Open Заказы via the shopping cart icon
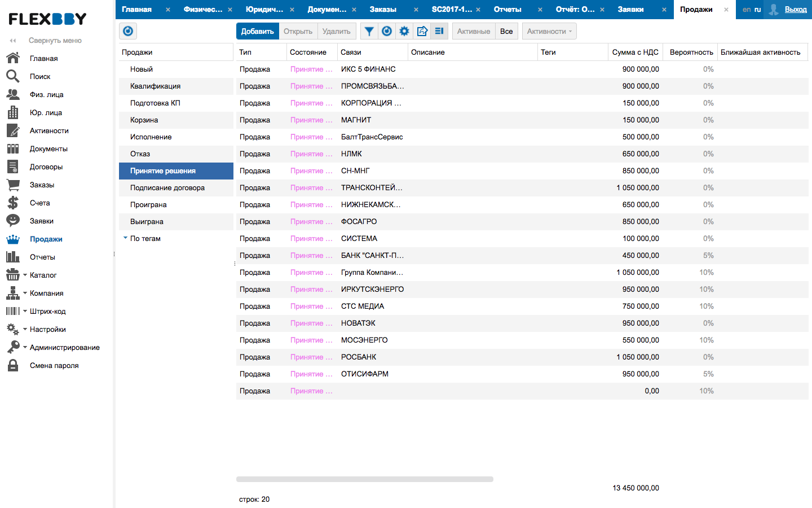The image size is (812, 508). [13, 185]
